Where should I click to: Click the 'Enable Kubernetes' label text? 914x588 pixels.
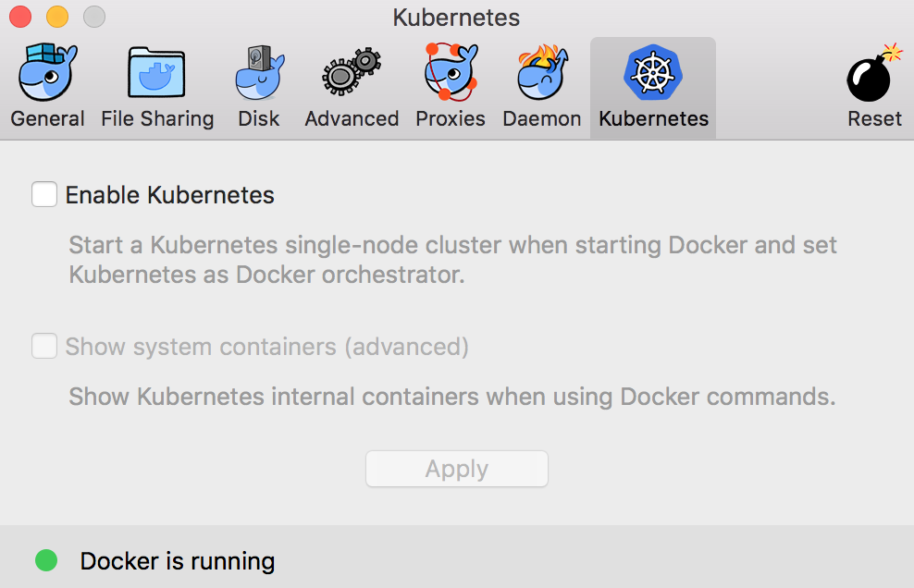pyautogui.click(x=169, y=195)
